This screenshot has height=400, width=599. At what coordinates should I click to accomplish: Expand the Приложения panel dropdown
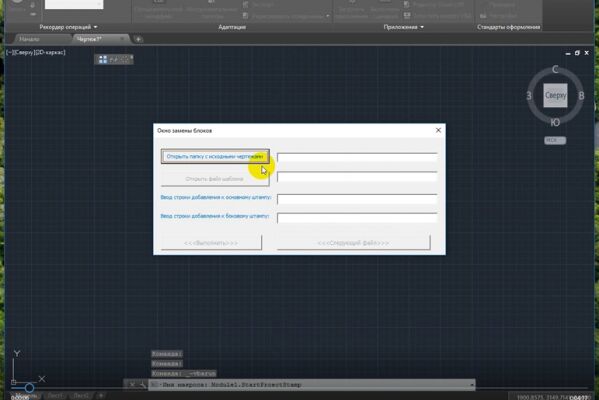404,27
